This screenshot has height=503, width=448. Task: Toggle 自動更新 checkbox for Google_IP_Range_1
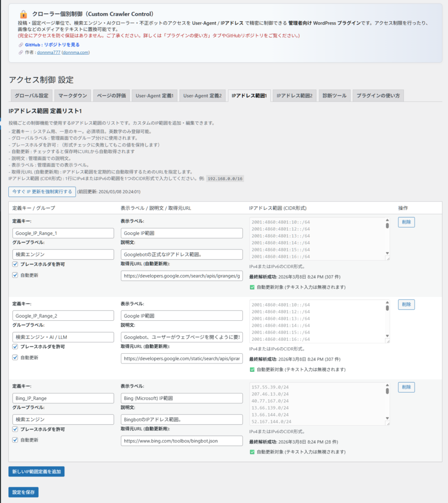tap(15, 275)
